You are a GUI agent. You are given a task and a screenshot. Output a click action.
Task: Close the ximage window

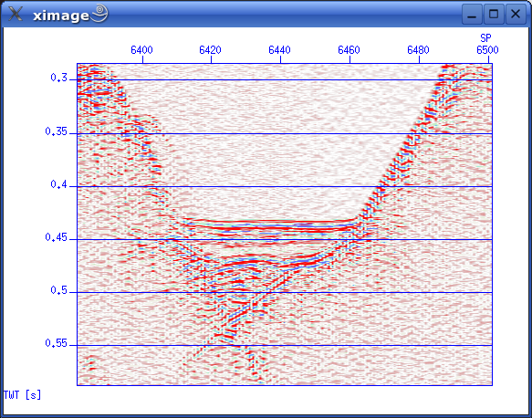(x=516, y=15)
